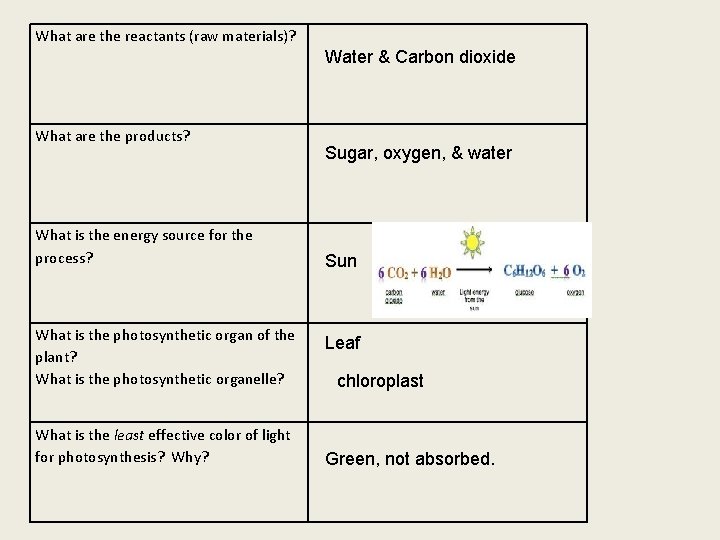Select the 'chloroplast' answer text
This screenshot has height=540, width=720.
[x=380, y=381]
